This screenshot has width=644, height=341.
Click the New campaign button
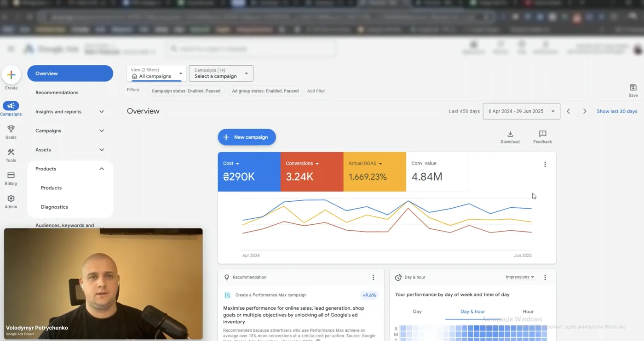click(247, 137)
